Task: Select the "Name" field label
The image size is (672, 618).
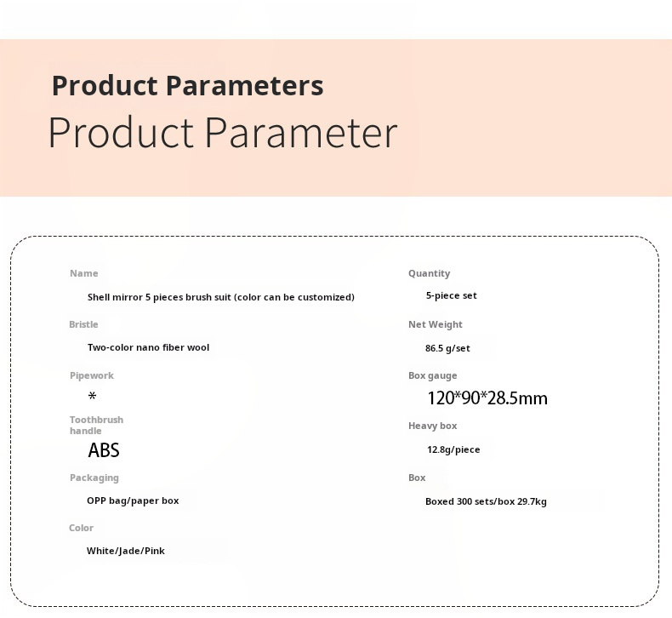Action: click(x=83, y=273)
